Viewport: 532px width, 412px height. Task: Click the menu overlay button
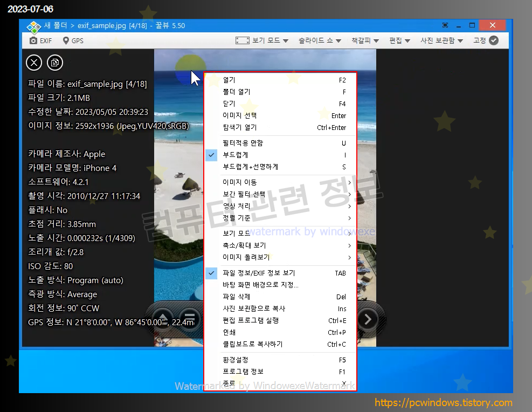189,319
